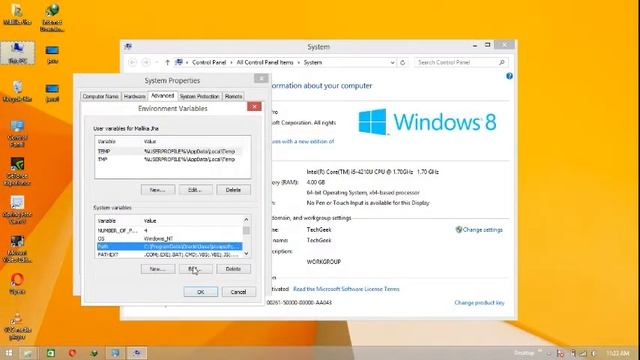The height and width of the screenshot is (360, 640).
Task: Click the Change settings link
Action: click(483, 230)
